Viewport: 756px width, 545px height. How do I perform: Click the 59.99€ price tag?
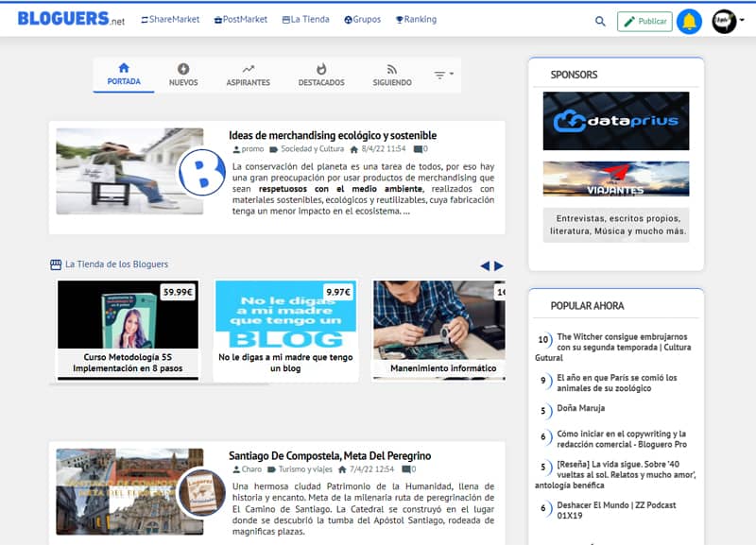tap(178, 292)
